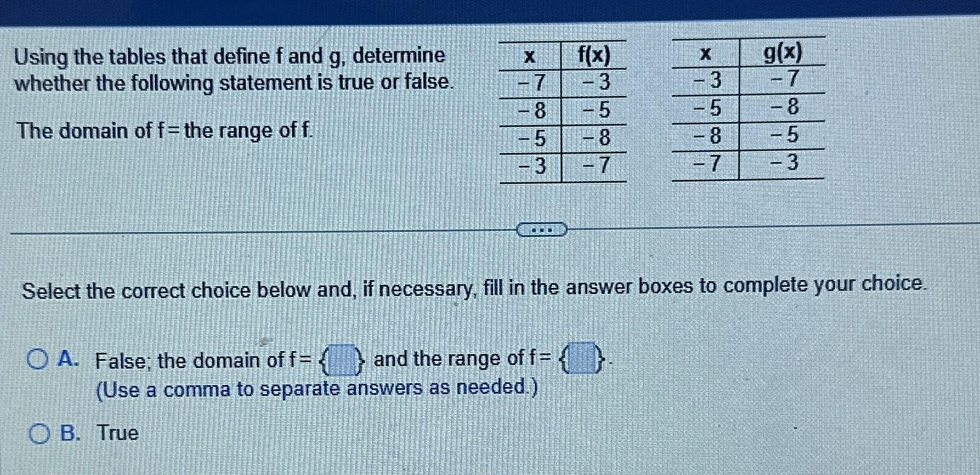Click the dotted collapse handle on the divider

coord(541,230)
